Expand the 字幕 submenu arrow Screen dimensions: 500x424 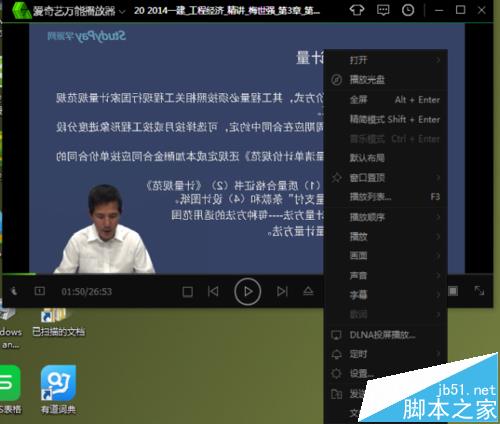(x=438, y=295)
